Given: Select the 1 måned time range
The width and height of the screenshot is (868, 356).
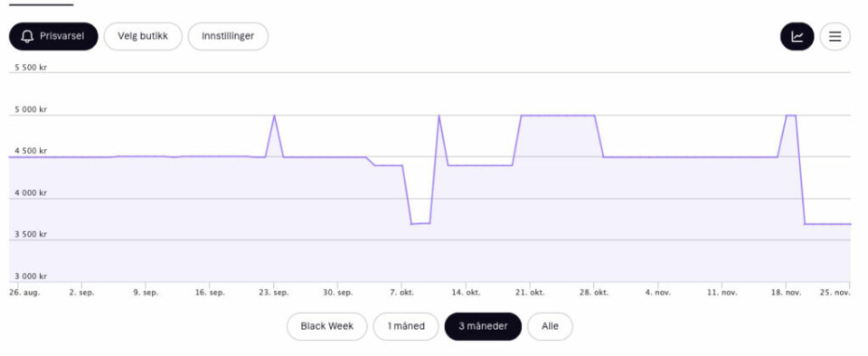Looking at the screenshot, I should (x=406, y=326).
